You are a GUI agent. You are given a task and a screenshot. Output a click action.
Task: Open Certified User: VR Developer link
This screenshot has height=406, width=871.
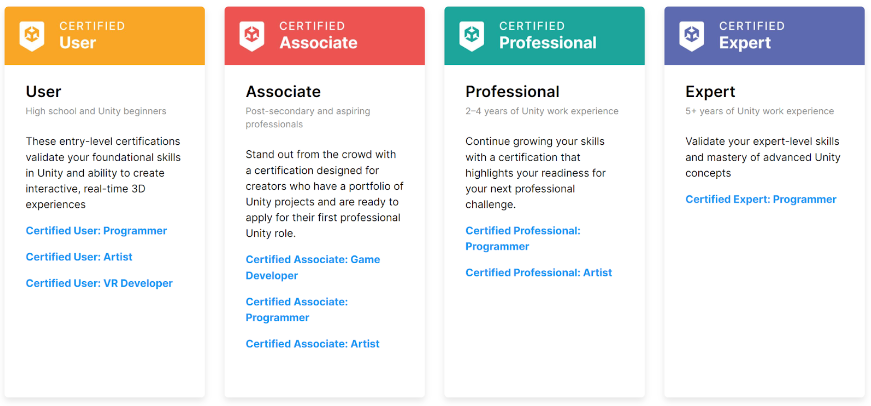click(99, 283)
